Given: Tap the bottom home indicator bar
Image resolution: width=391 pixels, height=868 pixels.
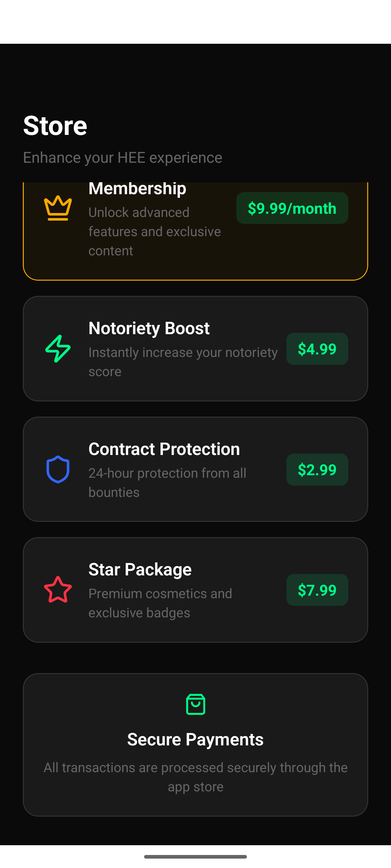Looking at the screenshot, I should click(x=195, y=857).
